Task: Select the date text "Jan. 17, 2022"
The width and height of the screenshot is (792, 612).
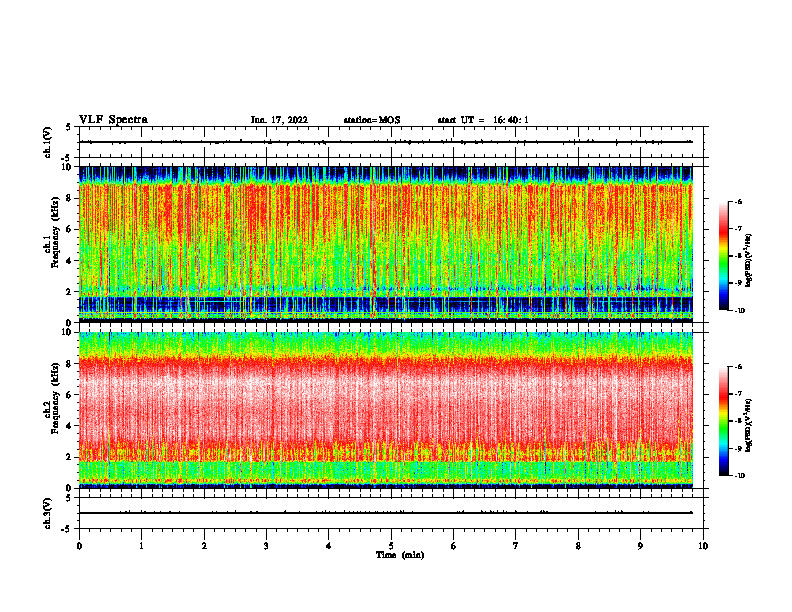Action: pos(279,120)
